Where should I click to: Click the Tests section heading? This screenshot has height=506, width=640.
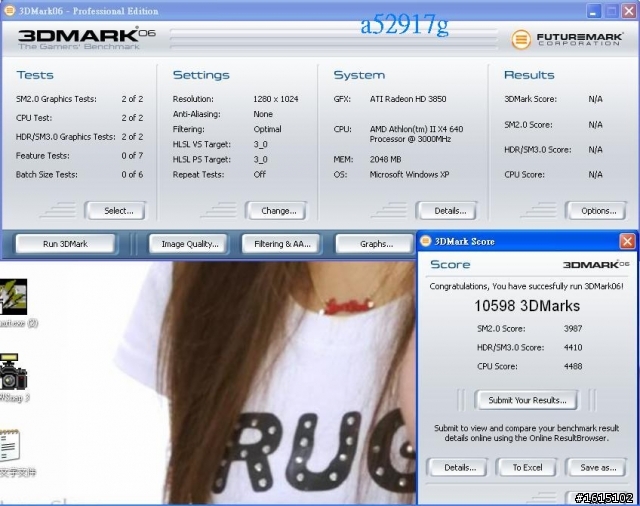coord(35,75)
